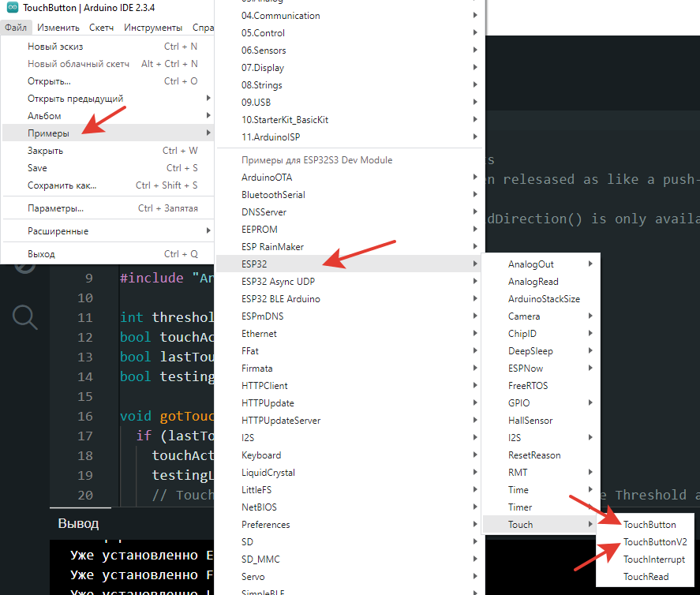Open DNSServer examples submenu
The width and height of the screenshot is (700, 595).
[x=349, y=212]
